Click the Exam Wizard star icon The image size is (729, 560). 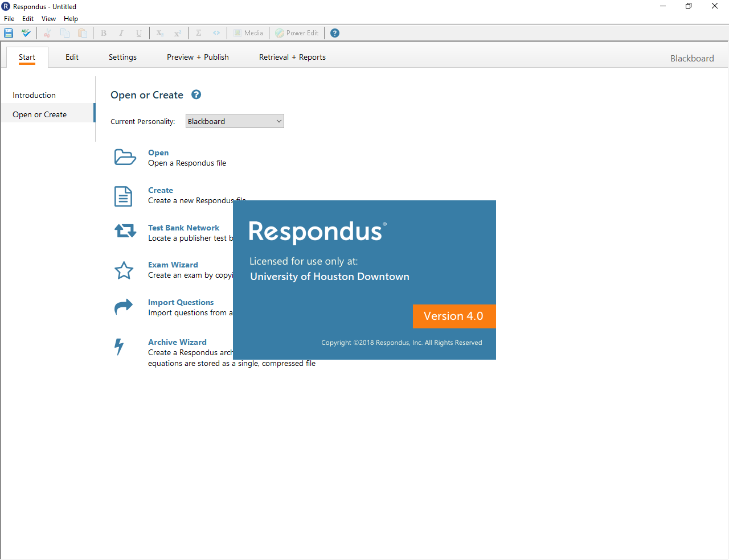click(x=124, y=270)
